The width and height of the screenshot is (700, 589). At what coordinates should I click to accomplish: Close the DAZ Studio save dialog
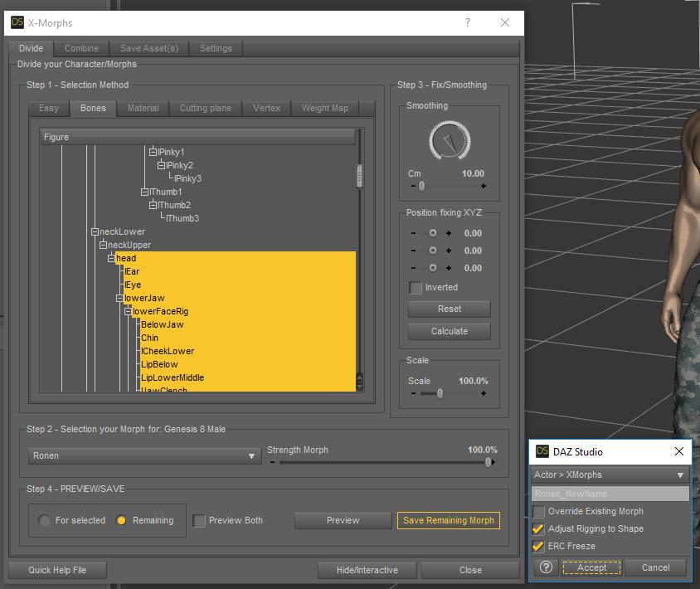click(x=679, y=451)
